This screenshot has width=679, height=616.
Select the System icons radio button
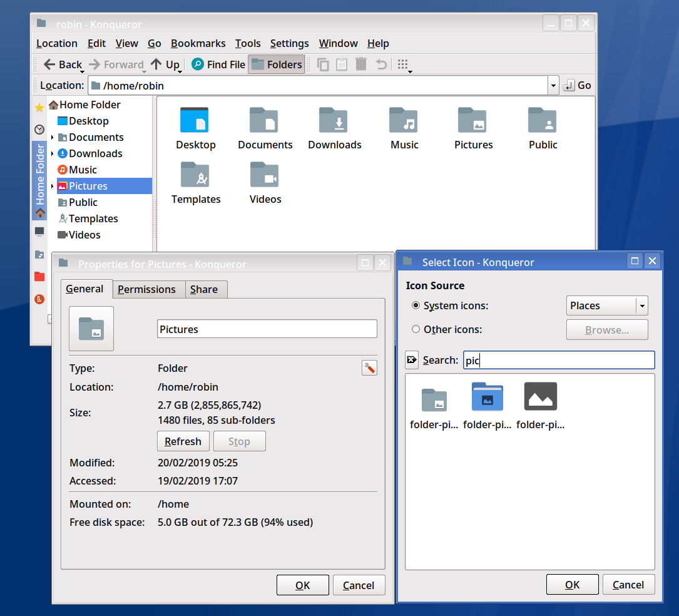pos(416,306)
